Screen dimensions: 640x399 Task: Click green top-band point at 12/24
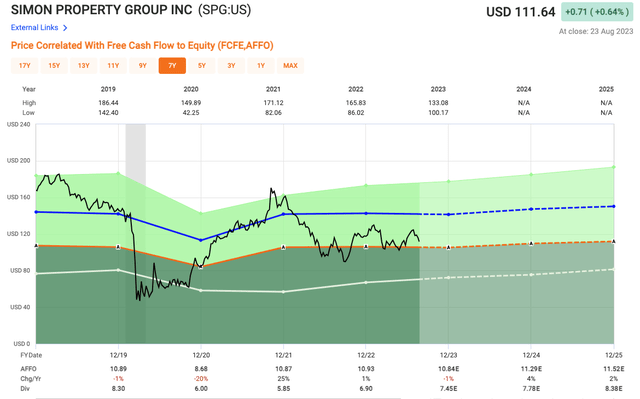tap(531, 174)
